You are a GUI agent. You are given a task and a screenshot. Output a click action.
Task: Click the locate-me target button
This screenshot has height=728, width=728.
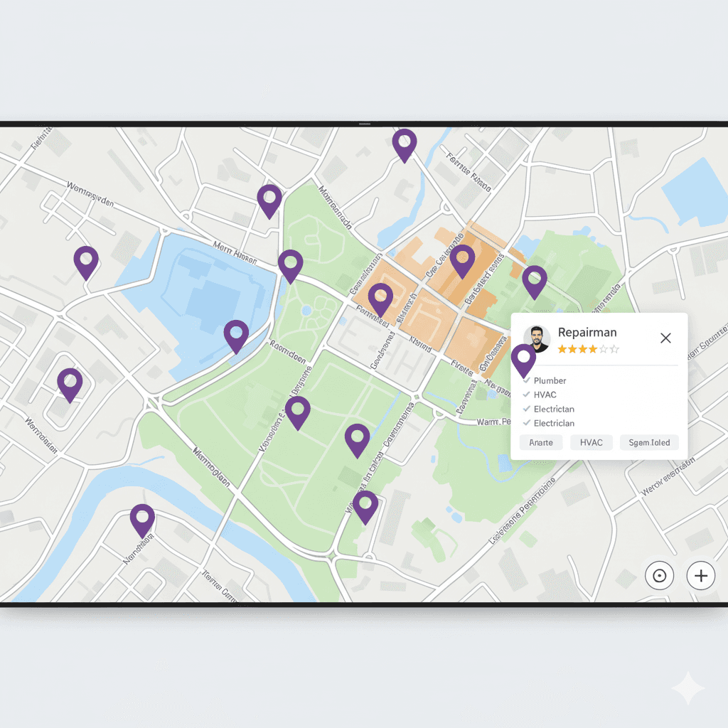[659, 575]
